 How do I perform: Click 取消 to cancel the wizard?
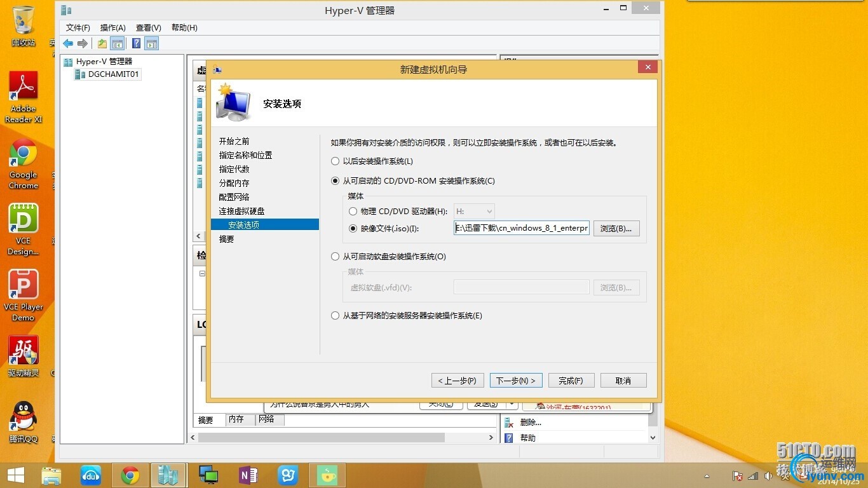pos(623,380)
